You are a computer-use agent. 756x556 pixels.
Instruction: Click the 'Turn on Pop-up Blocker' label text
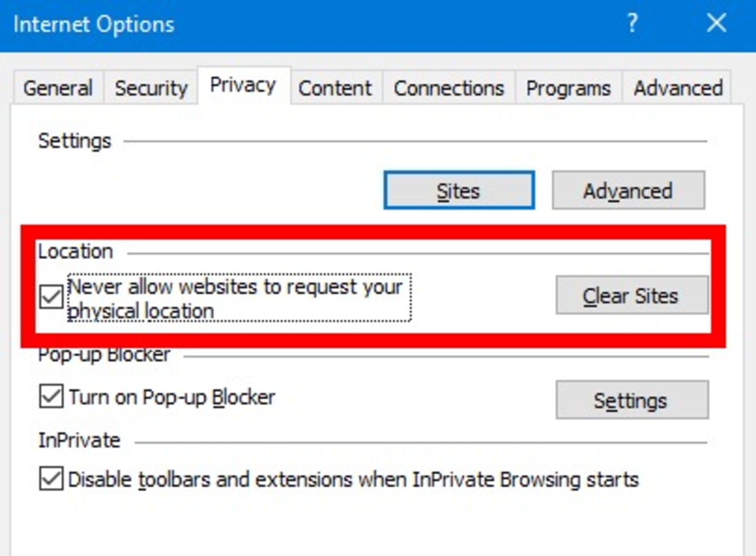pos(172,397)
